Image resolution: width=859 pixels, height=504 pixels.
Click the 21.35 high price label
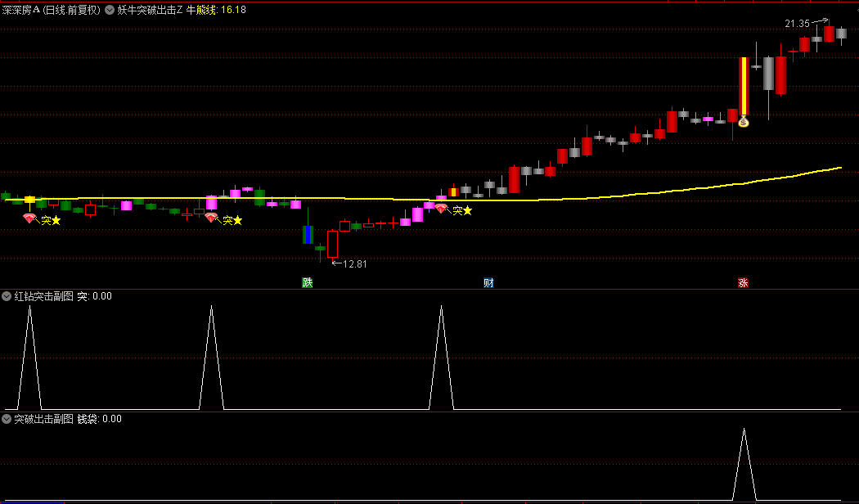point(797,24)
